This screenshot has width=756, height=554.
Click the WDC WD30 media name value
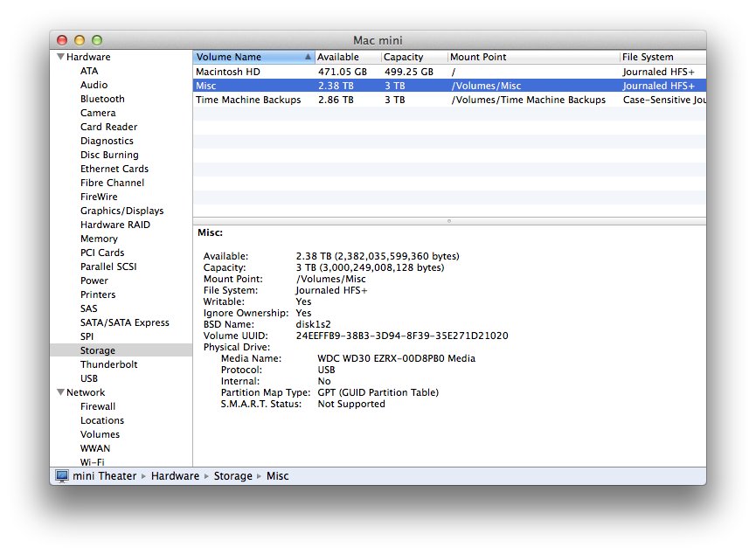click(396, 358)
